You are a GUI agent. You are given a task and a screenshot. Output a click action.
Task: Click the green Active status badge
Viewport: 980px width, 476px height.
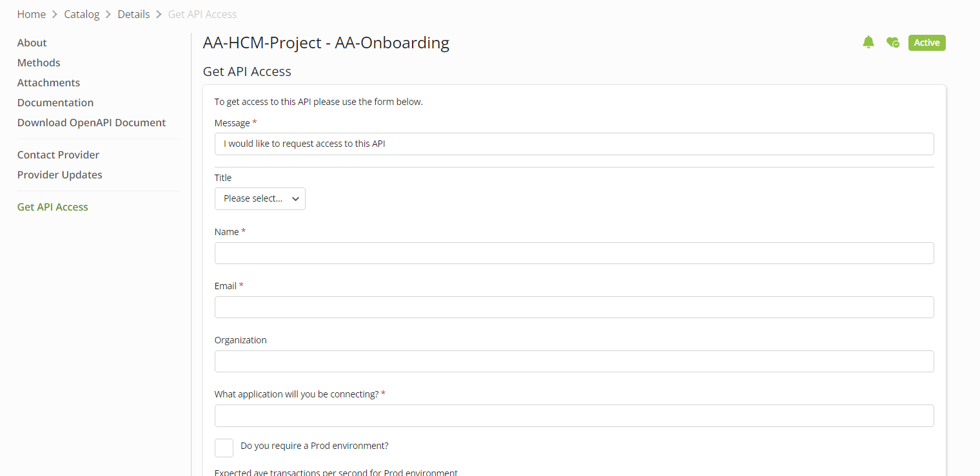click(926, 43)
